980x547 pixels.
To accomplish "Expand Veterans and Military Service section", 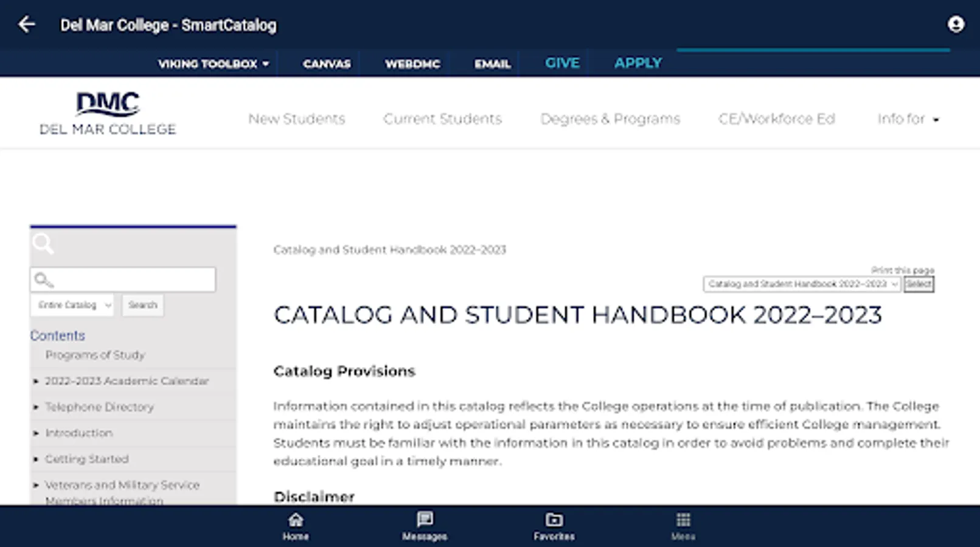I will click(36, 485).
